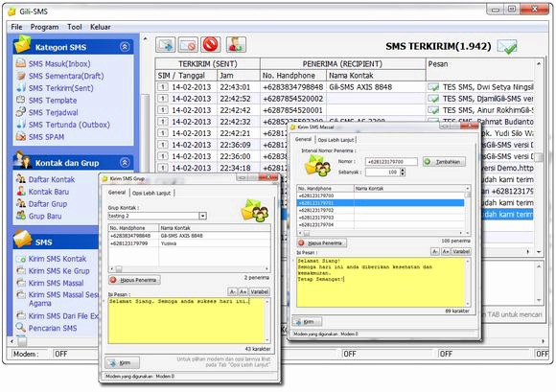The image size is (556, 392).
Task: Open SMS Template item
Action: tap(53, 101)
